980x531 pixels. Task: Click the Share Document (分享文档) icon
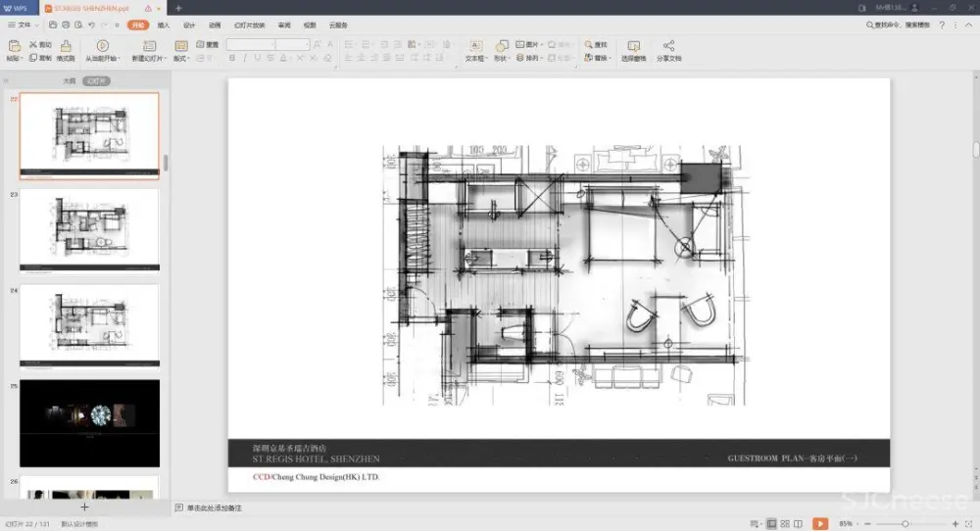coord(668,46)
